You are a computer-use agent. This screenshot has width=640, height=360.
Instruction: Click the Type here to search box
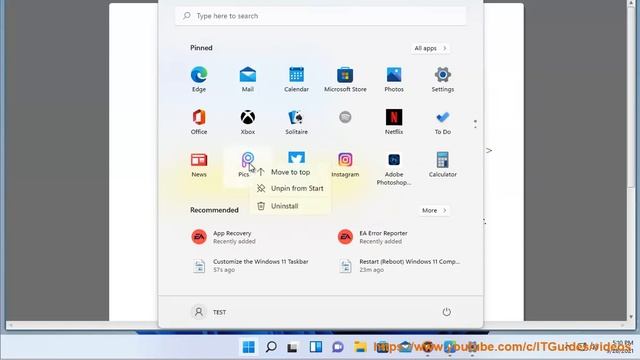pos(321,16)
